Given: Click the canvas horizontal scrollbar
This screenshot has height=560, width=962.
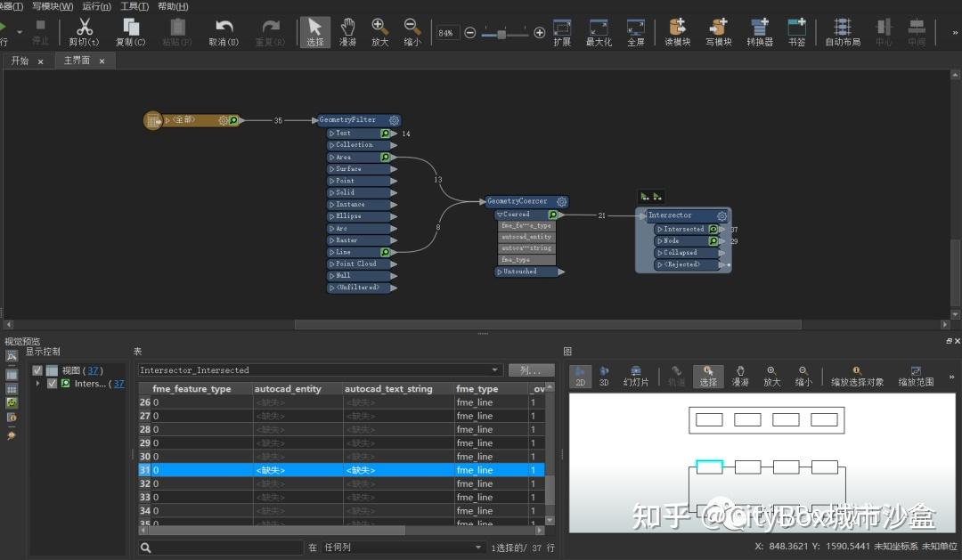Looking at the screenshot, I should tap(548, 324).
